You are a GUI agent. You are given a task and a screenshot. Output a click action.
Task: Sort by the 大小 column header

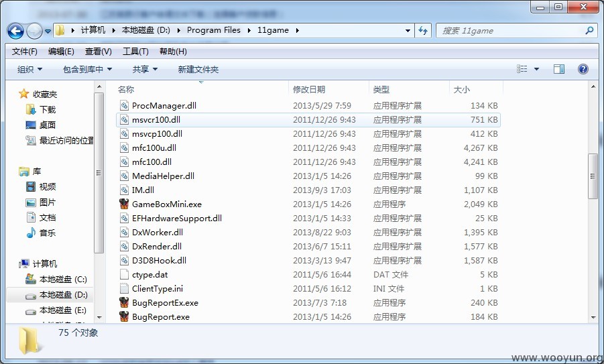tap(461, 89)
